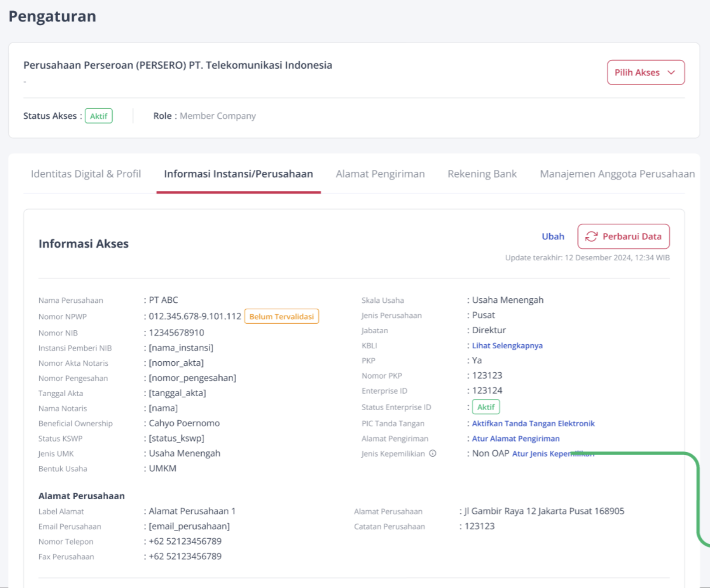Image resolution: width=710 pixels, height=588 pixels.
Task: Click the NPWP number 012.345.678-9.101.112
Action: [x=195, y=316]
